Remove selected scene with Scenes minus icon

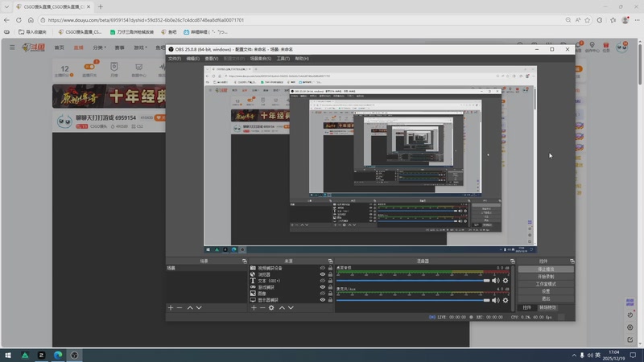point(180,307)
